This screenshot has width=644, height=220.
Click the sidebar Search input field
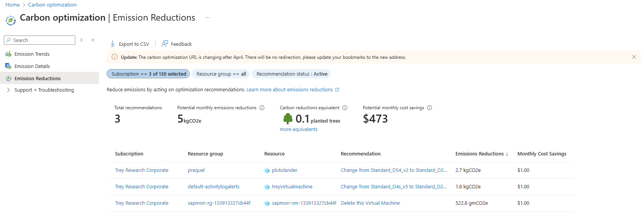pos(40,40)
